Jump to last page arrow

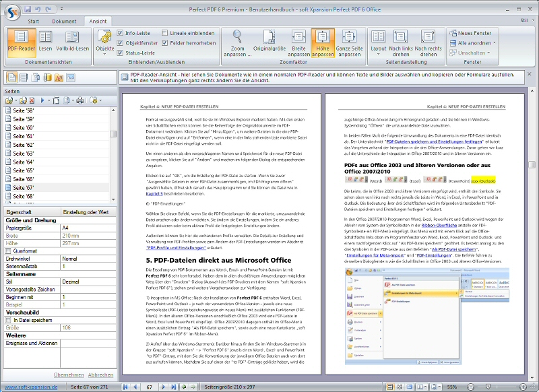174,387
